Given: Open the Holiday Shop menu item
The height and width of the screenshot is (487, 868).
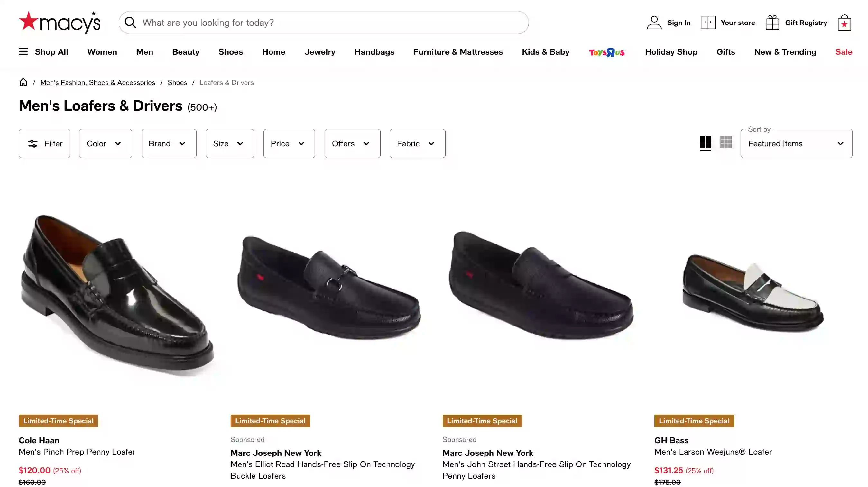Looking at the screenshot, I should click(671, 52).
